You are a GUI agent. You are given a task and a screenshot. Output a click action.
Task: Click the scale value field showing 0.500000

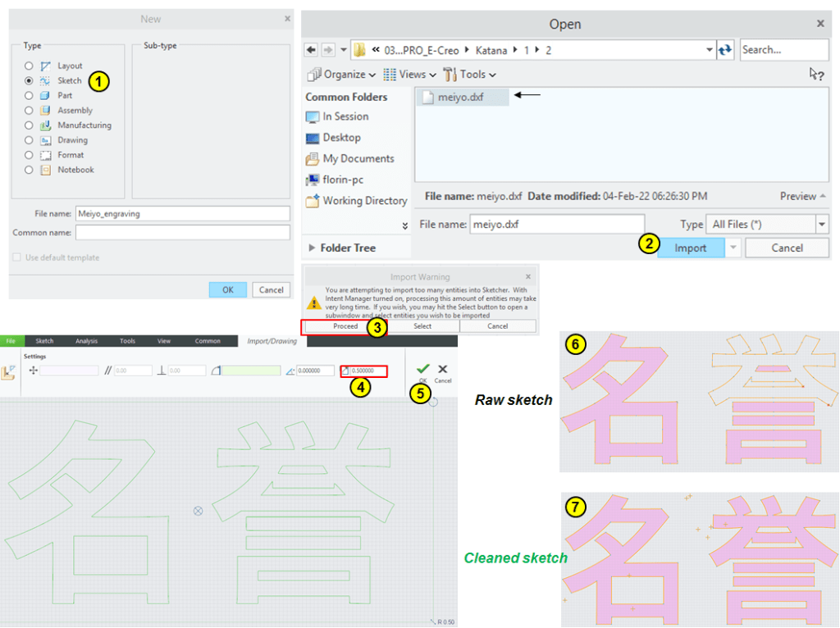coord(367,371)
